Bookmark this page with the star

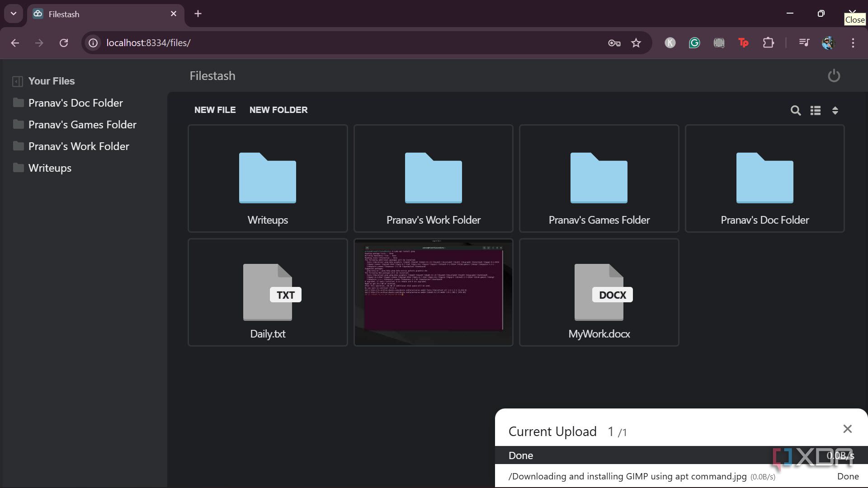[x=636, y=43]
